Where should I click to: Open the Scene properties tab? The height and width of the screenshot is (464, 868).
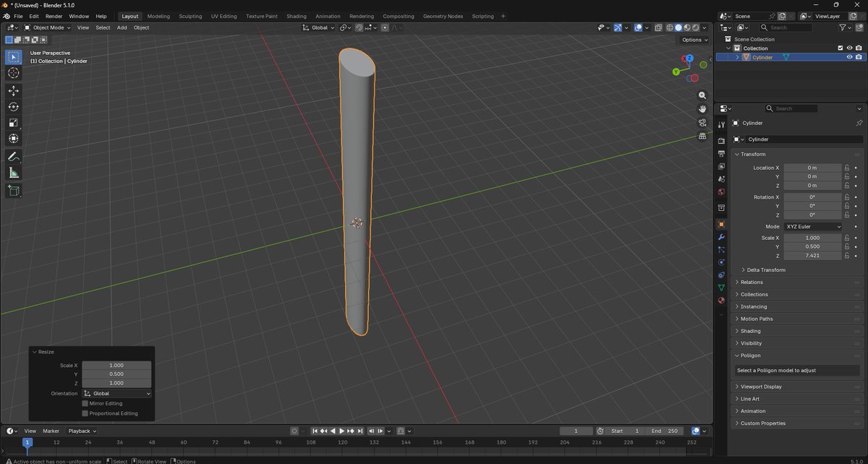721,179
